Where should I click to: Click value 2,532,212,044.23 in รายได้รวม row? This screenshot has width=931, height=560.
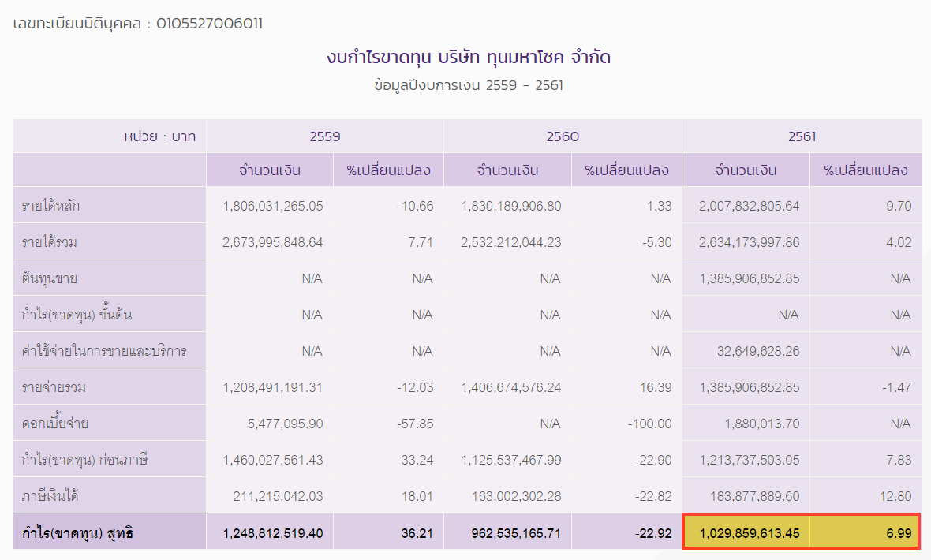point(510,242)
